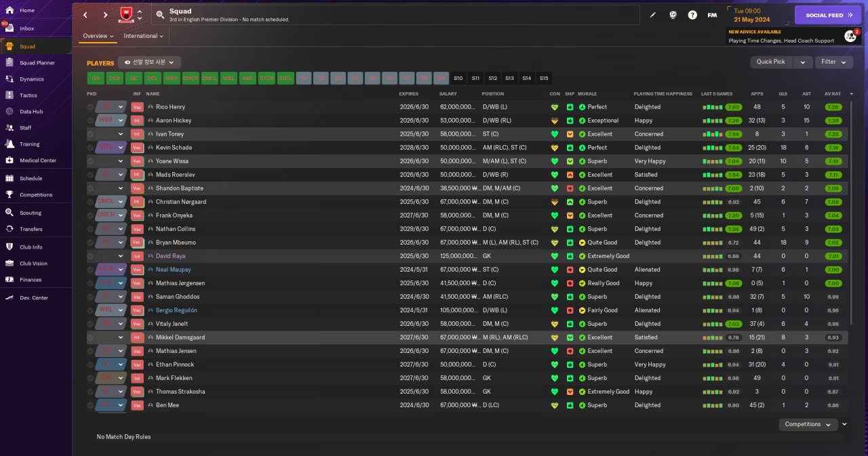Click the search magnifier icon
The width and height of the screenshot is (868, 456).
click(159, 14)
